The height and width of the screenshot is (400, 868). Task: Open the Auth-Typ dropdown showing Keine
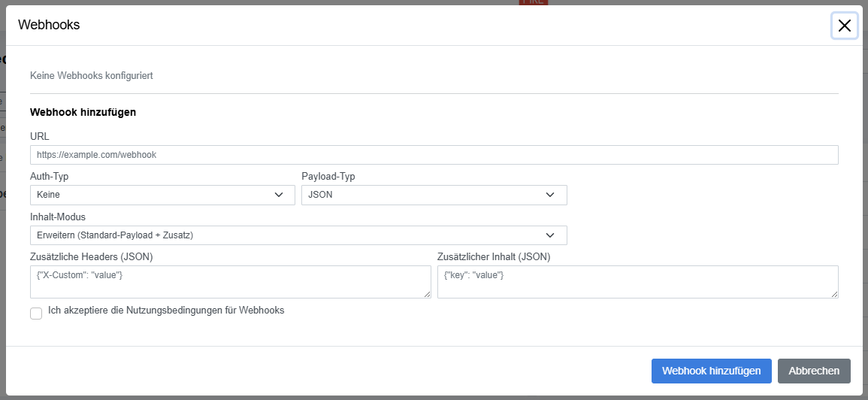click(163, 195)
